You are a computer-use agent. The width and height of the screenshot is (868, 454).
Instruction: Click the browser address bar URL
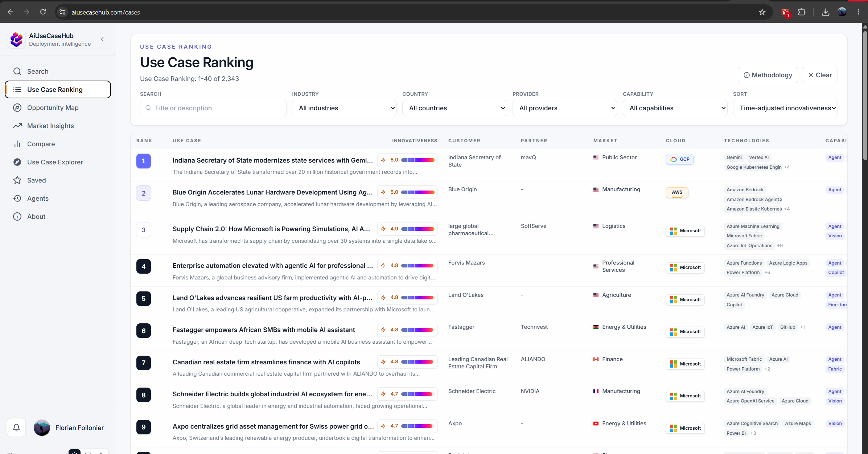click(106, 12)
